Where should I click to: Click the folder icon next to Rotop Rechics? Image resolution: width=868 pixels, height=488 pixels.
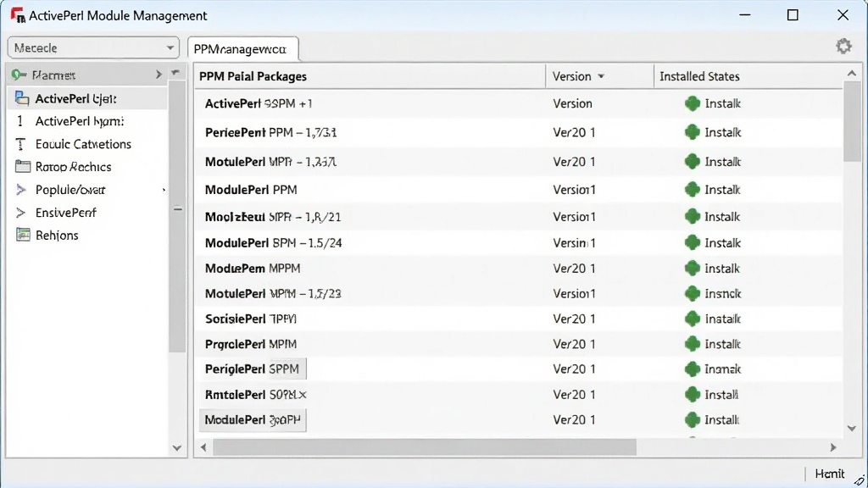point(23,166)
